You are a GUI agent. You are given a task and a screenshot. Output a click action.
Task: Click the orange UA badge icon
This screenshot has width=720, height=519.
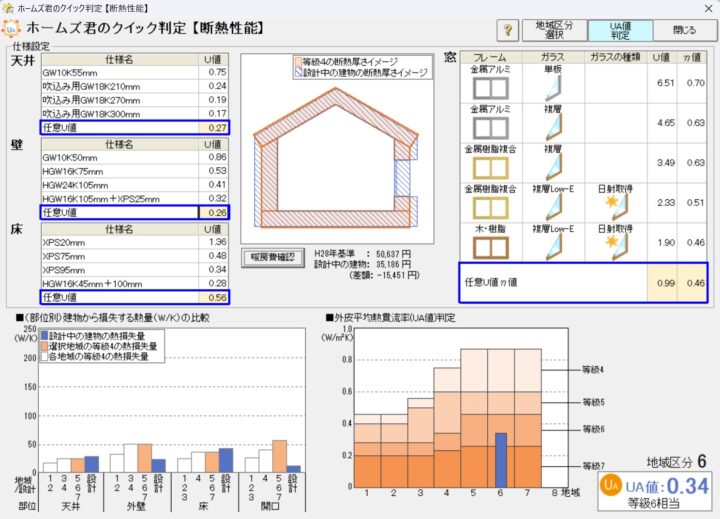(x=609, y=487)
